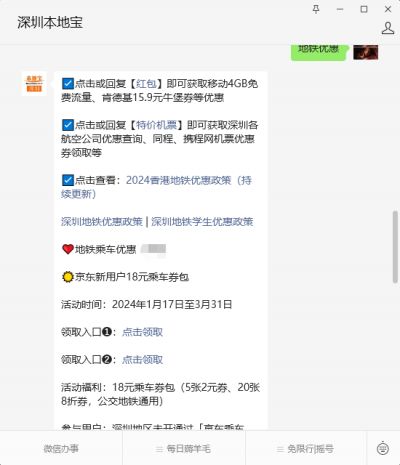Click the check mark beside 红包 line

point(68,83)
